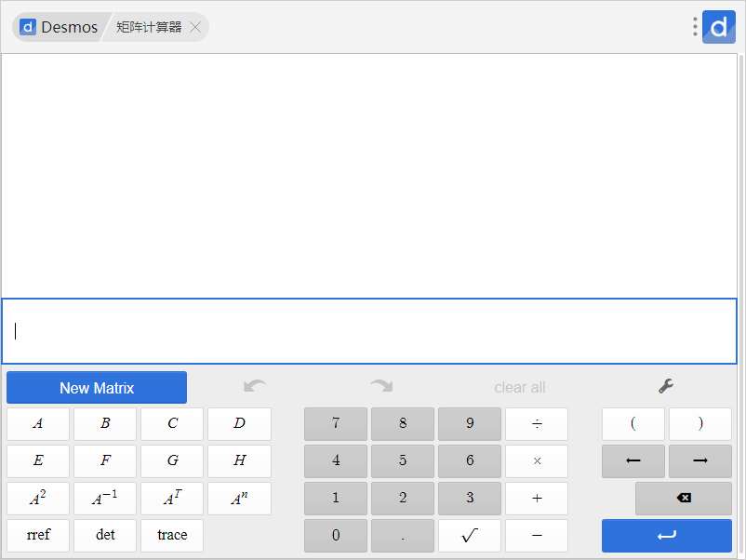Screen dimensions: 746x560
Task: Close the 矩阵计算器 tab
Action: tap(195, 27)
